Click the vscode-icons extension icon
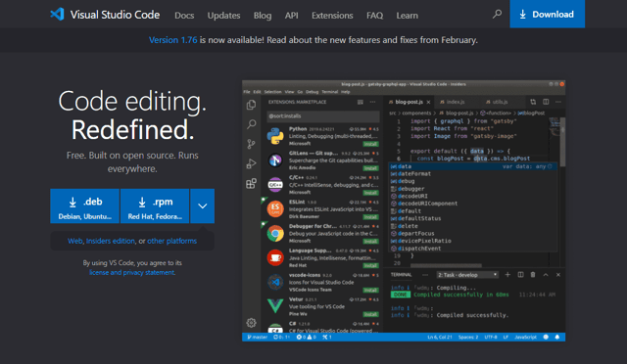627x364 pixels. 275,282
